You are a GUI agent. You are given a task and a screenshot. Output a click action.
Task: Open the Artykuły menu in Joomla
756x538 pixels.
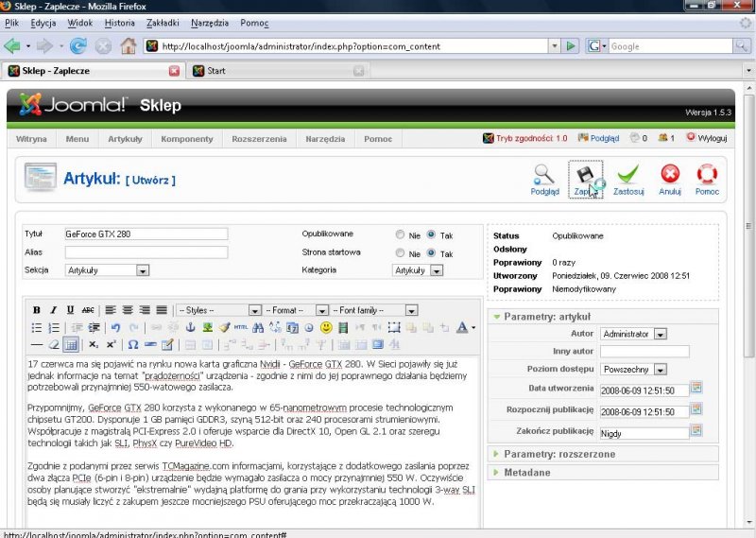[125, 139]
